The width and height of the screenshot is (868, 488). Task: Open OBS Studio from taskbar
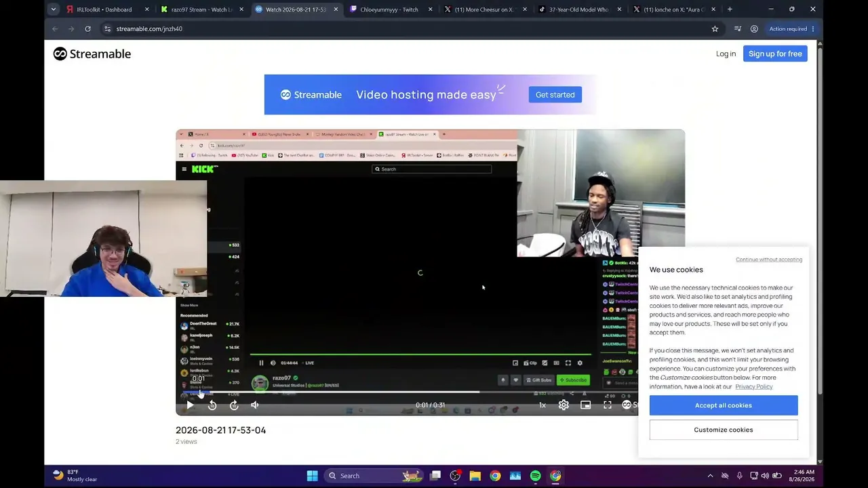pos(455,476)
